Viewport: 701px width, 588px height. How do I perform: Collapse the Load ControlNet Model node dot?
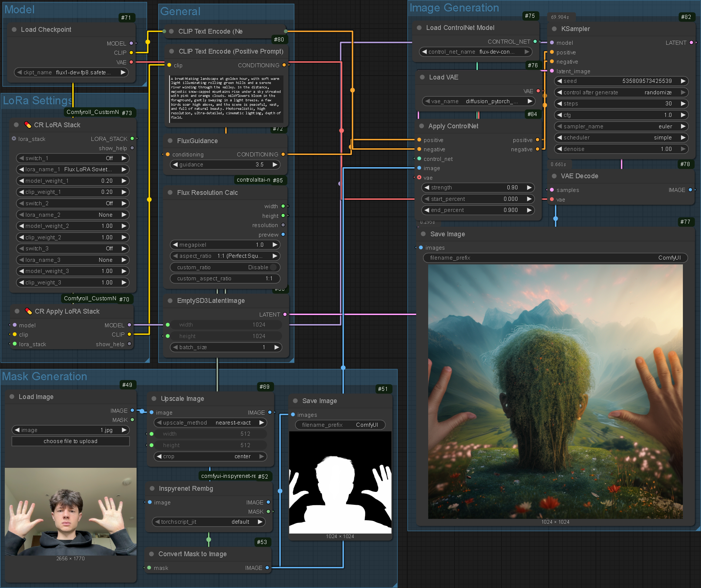click(x=419, y=28)
